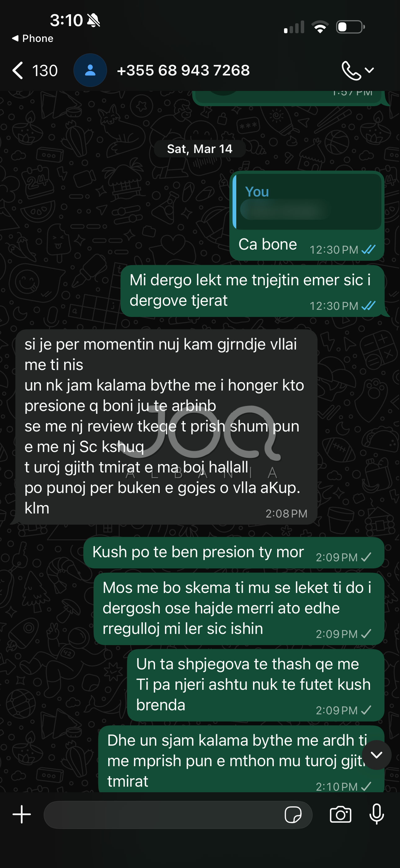Start a voice call with phone icon
400x868 pixels.
point(351,70)
